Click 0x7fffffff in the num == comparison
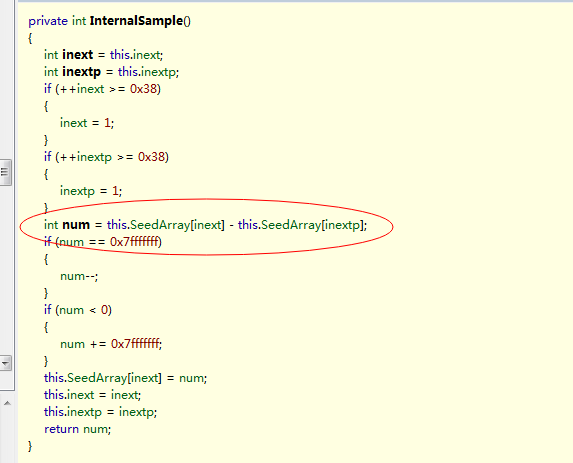 pos(134,242)
